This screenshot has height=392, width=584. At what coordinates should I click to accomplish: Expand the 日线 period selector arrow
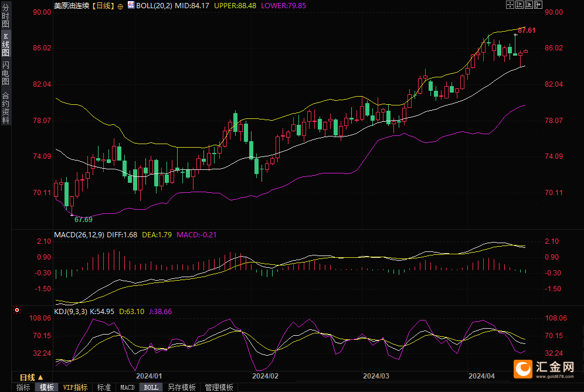40,377
